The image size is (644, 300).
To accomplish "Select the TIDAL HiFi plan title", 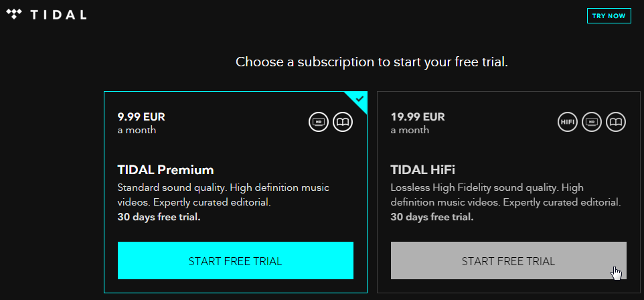I will tap(422, 169).
